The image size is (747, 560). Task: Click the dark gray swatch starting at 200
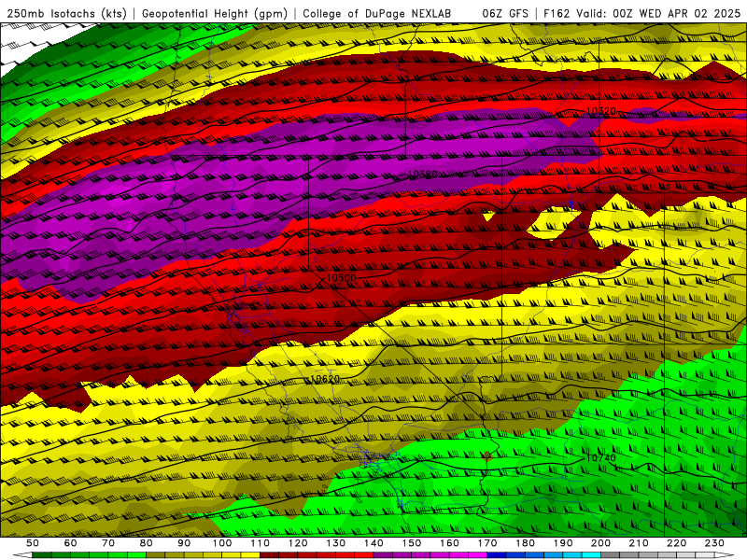pos(611,555)
